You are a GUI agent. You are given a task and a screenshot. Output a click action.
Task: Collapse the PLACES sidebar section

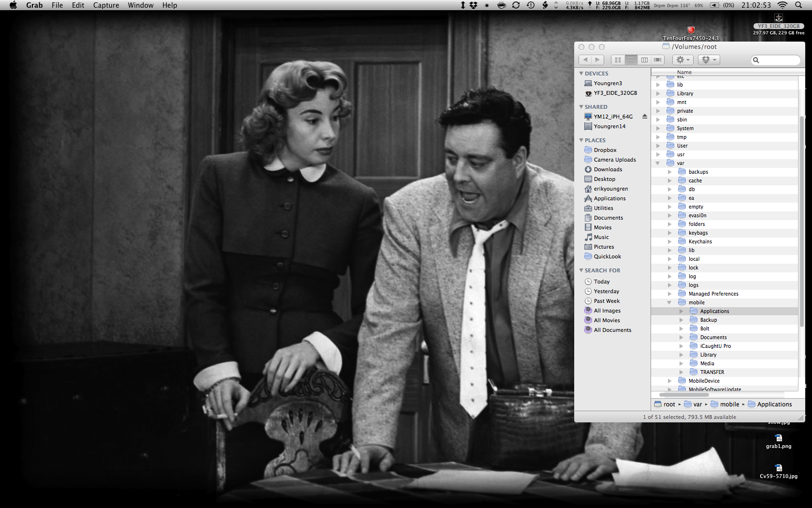581,140
